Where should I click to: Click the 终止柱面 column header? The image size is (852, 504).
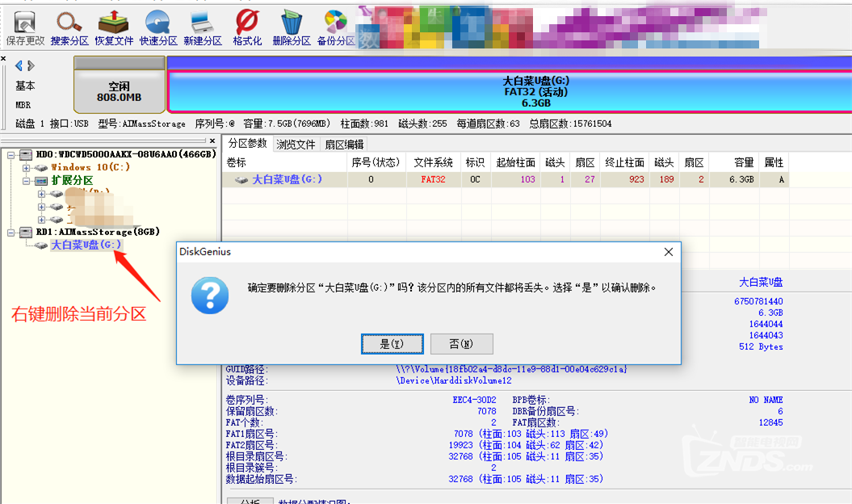625,162
